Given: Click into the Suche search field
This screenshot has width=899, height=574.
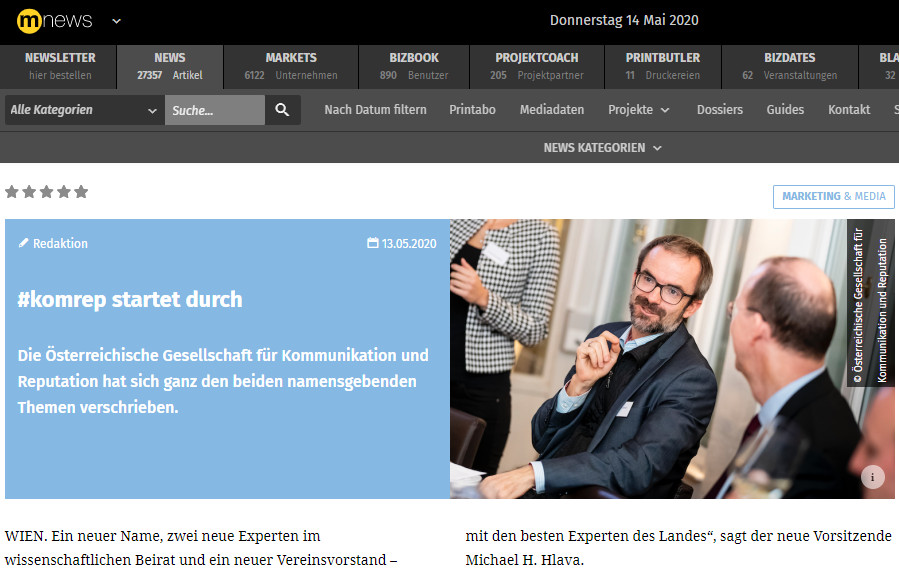Looking at the screenshot, I should 214,110.
